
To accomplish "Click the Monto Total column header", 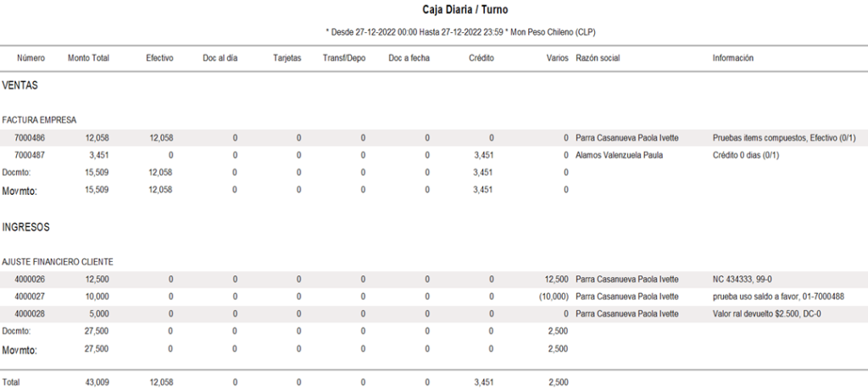I will (x=88, y=58).
